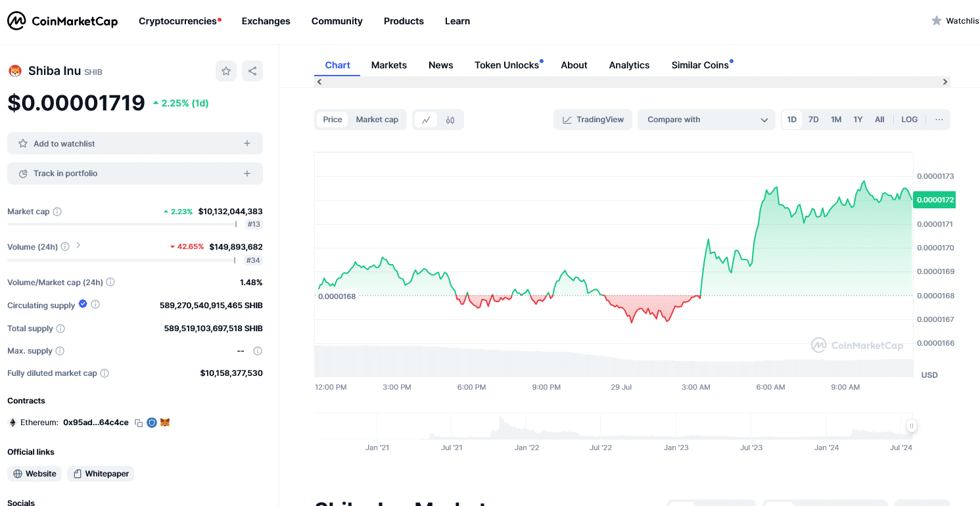980x506 pixels.
Task: Switch to the News tab
Action: 441,65
